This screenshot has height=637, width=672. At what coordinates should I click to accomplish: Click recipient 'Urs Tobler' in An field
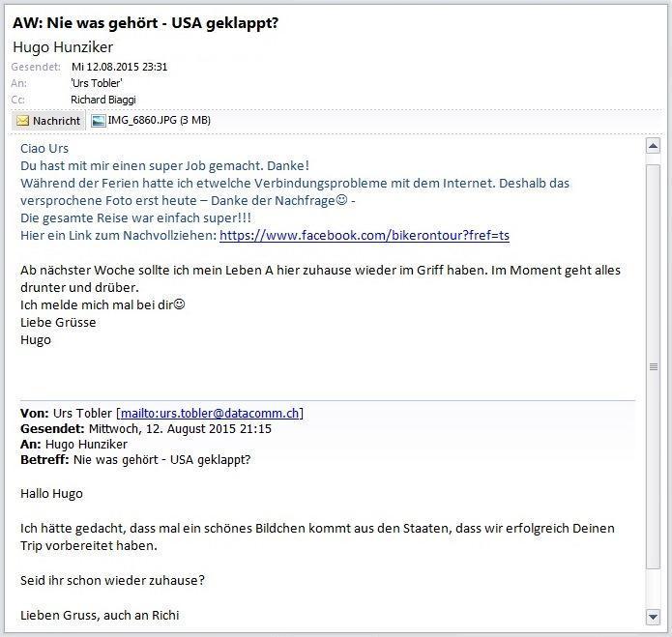(97, 83)
